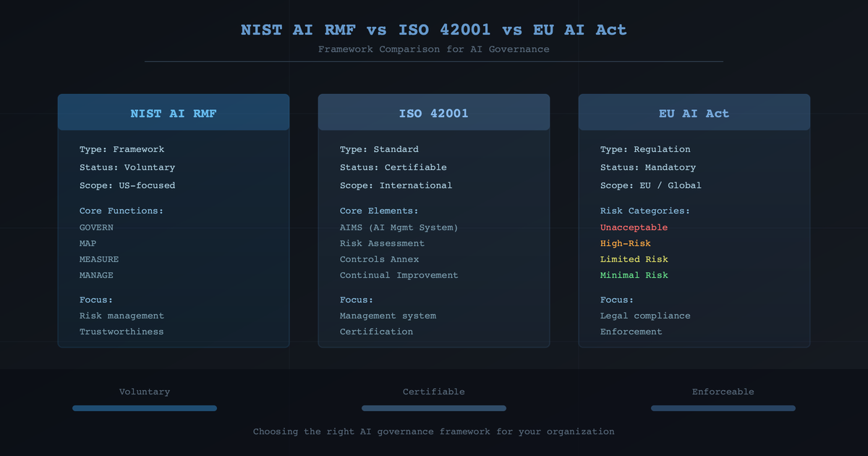Viewport: 868px width, 456px height.
Task: Click 'Management system' focus item
Action: coord(388,316)
